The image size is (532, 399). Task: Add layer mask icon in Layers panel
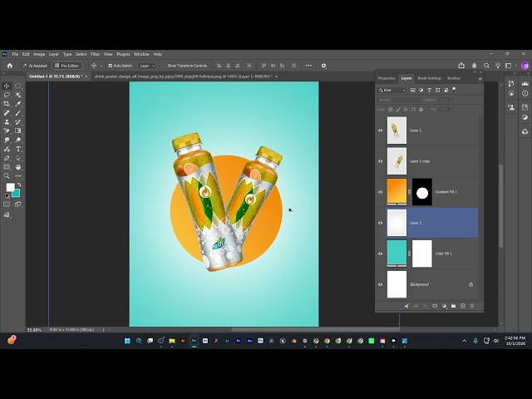[435, 306]
